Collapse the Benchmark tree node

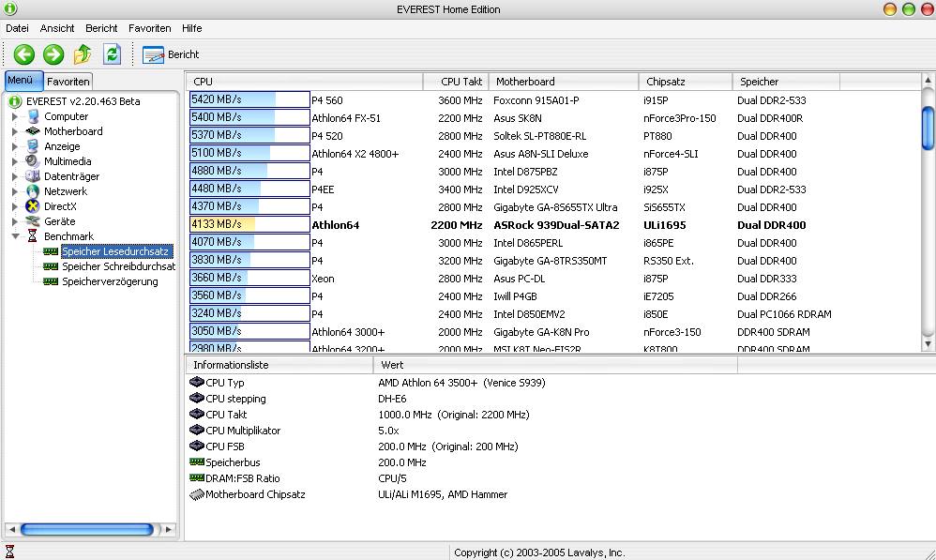tap(15, 236)
